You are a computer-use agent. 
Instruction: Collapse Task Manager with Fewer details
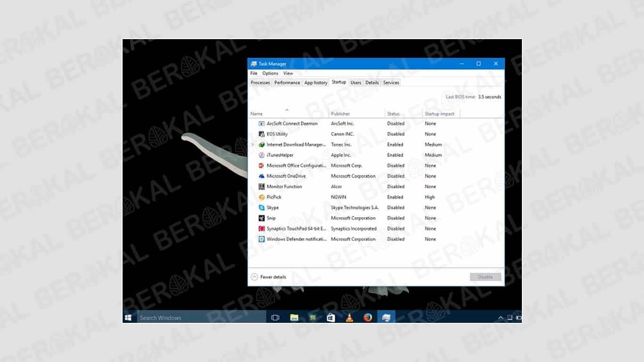coord(268,277)
